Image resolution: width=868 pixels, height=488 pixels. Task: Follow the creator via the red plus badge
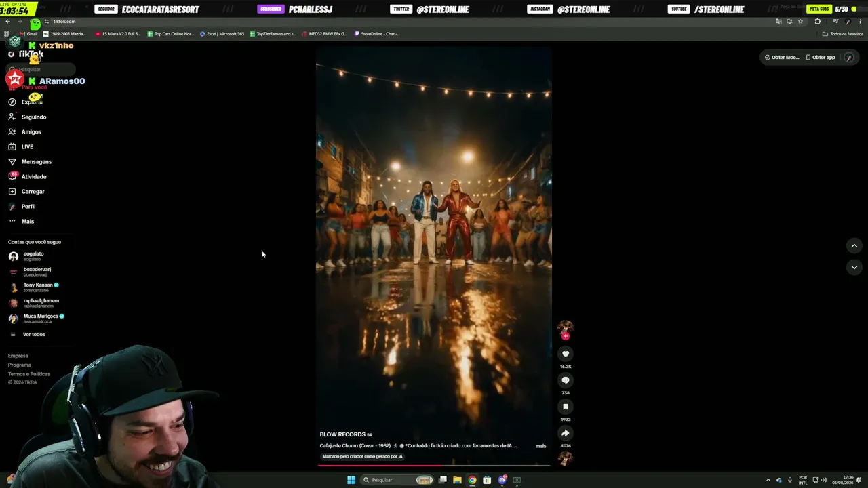pyautogui.click(x=566, y=336)
